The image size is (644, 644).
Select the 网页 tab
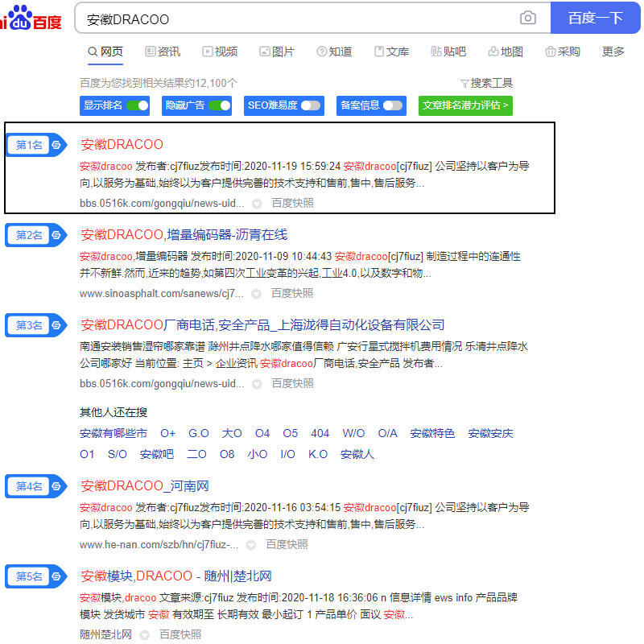click(x=105, y=52)
